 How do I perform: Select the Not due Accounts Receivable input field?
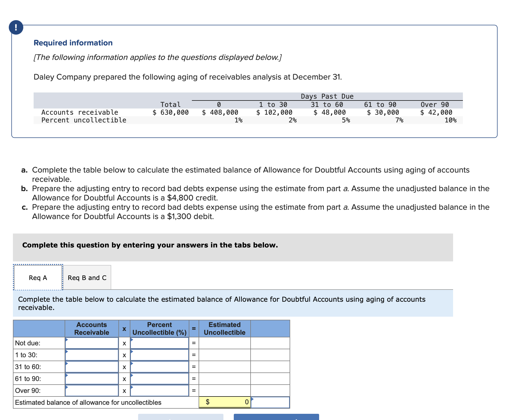92,343
